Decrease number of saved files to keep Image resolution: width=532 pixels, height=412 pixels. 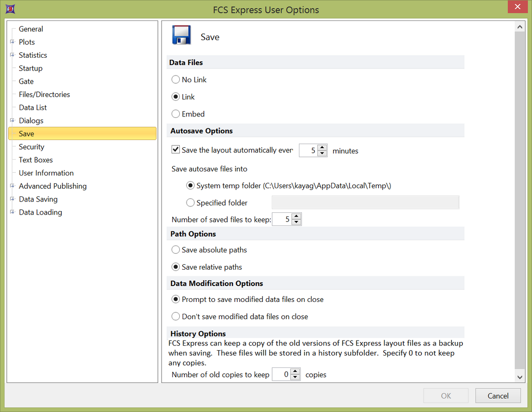click(296, 222)
